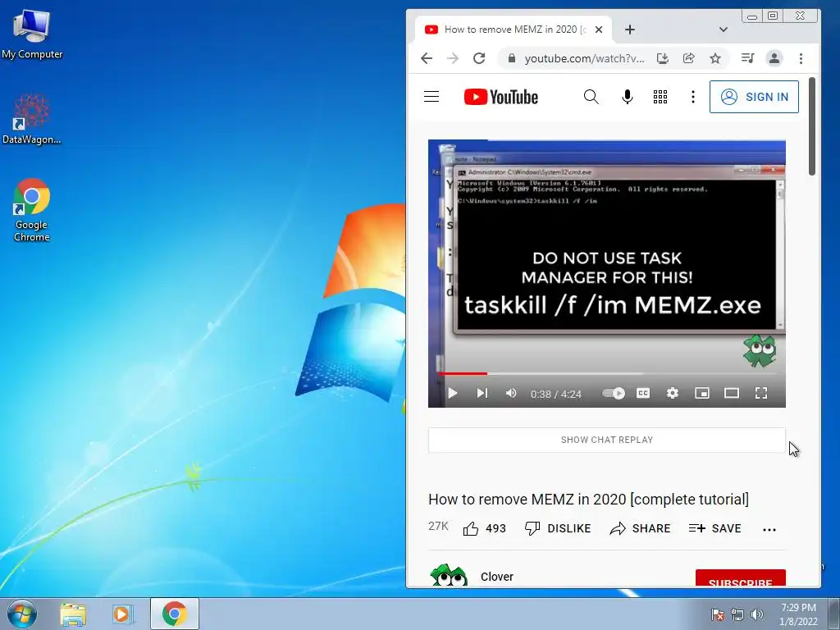Click the SUBSCRIBE button
Viewport: 840px width, 630px height.
tap(741, 578)
